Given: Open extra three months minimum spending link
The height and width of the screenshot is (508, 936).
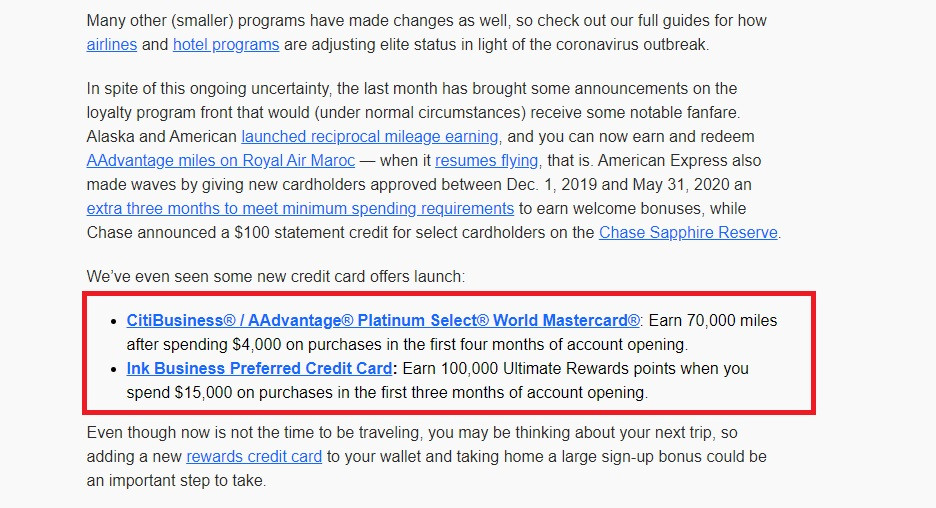Looking at the screenshot, I should (x=300, y=208).
